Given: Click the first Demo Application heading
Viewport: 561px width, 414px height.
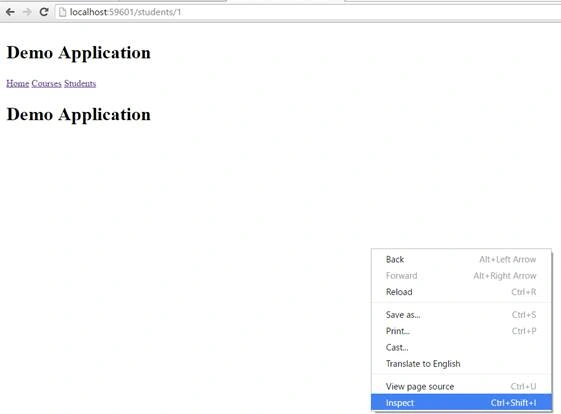Looking at the screenshot, I should (x=79, y=53).
